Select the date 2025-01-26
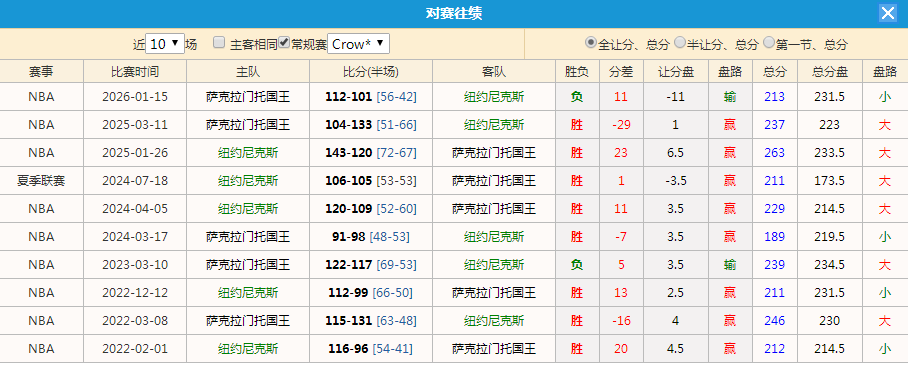Screen dimensions: 908x366 point(135,153)
